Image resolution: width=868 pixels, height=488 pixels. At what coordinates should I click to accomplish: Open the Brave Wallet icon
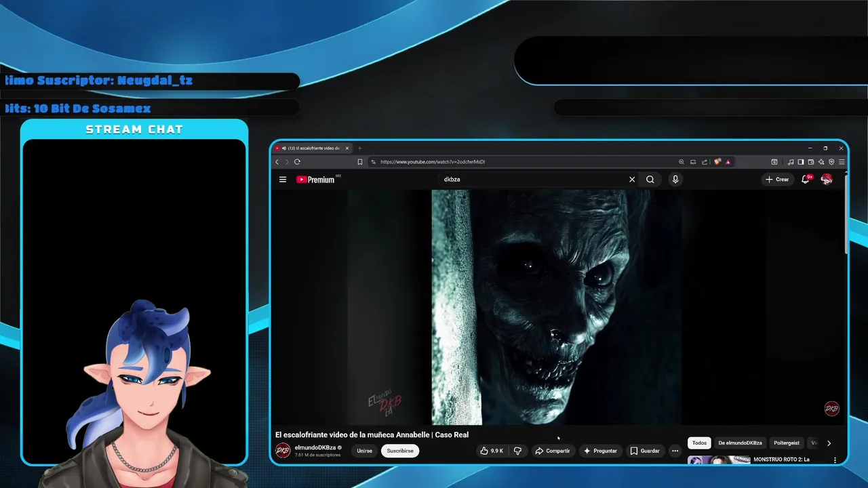pyautogui.click(x=811, y=162)
